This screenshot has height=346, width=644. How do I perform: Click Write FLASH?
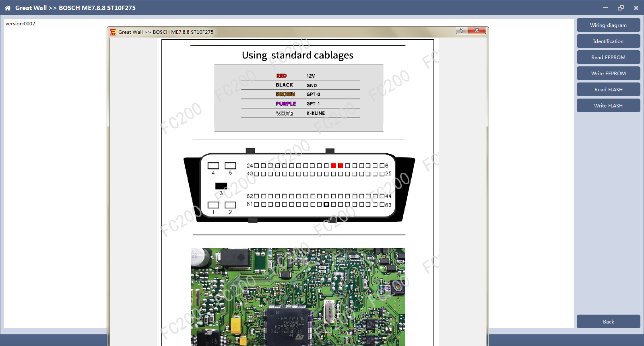coord(608,105)
